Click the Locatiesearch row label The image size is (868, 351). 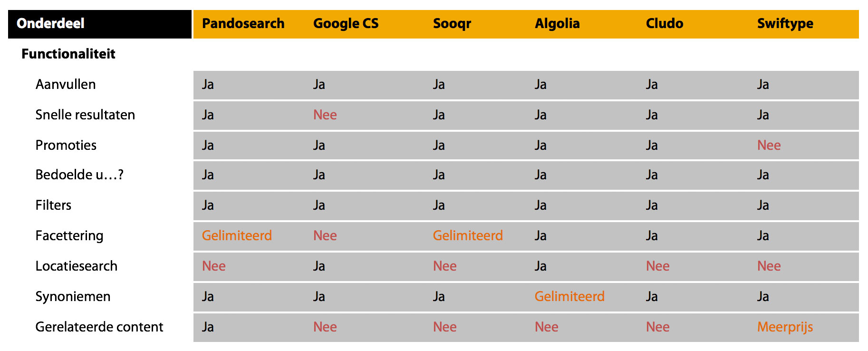pos(77,266)
